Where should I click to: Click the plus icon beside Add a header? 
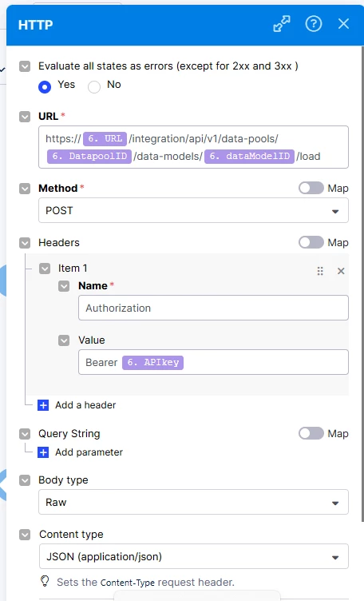pyautogui.click(x=43, y=405)
